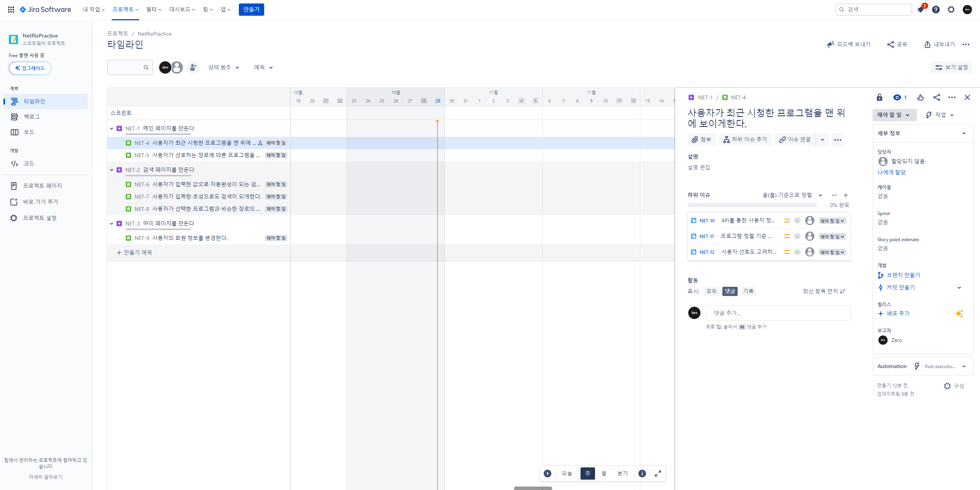
Task: Click the share icon in issue panel
Action: point(937,97)
